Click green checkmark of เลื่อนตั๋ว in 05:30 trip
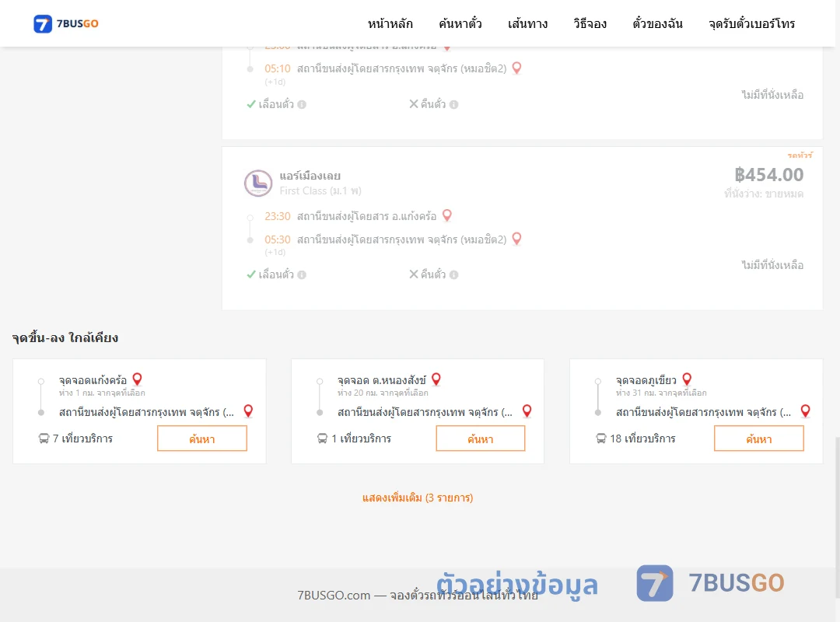840x622 pixels. pos(250,274)
